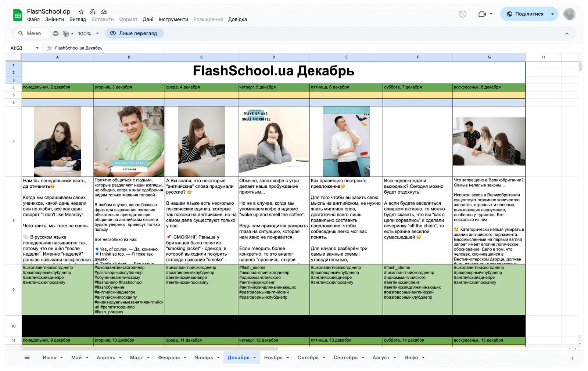588x371 pixels.
Task: Switch to the Январь sheet tab
Action: pyautogui.click(x=204, y=357)
